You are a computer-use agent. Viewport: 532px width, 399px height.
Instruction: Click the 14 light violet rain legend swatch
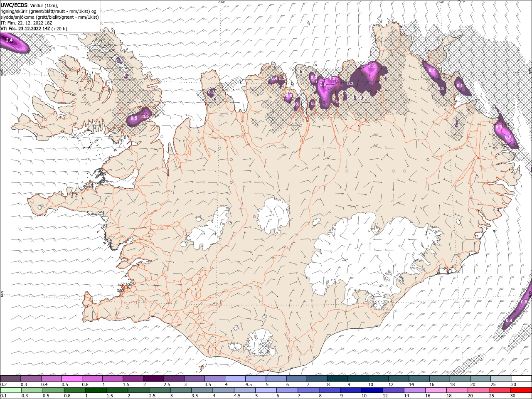coord(415,390)
